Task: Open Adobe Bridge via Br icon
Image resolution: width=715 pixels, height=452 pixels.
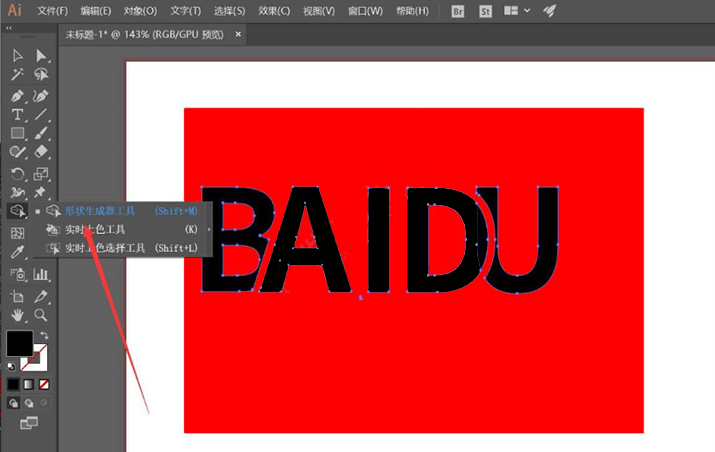Action: pos(457,11)
